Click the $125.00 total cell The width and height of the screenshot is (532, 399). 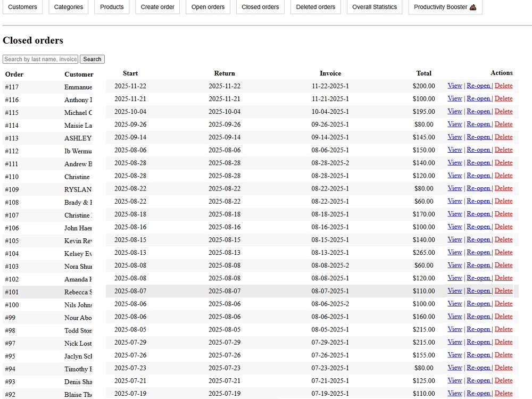pos(424,381)
